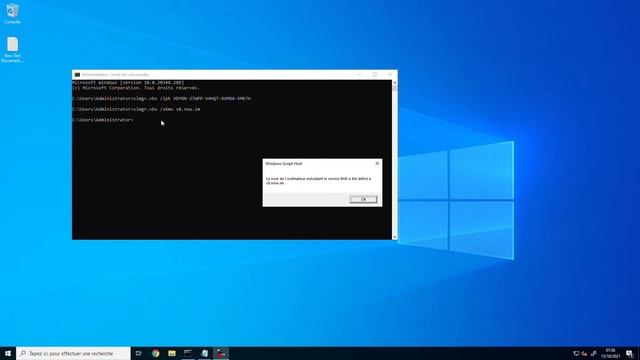Viewport: 640px width, 360px height.
Task: Click scroll-down arrow in Command Prompt
Action: pos(395,237)
